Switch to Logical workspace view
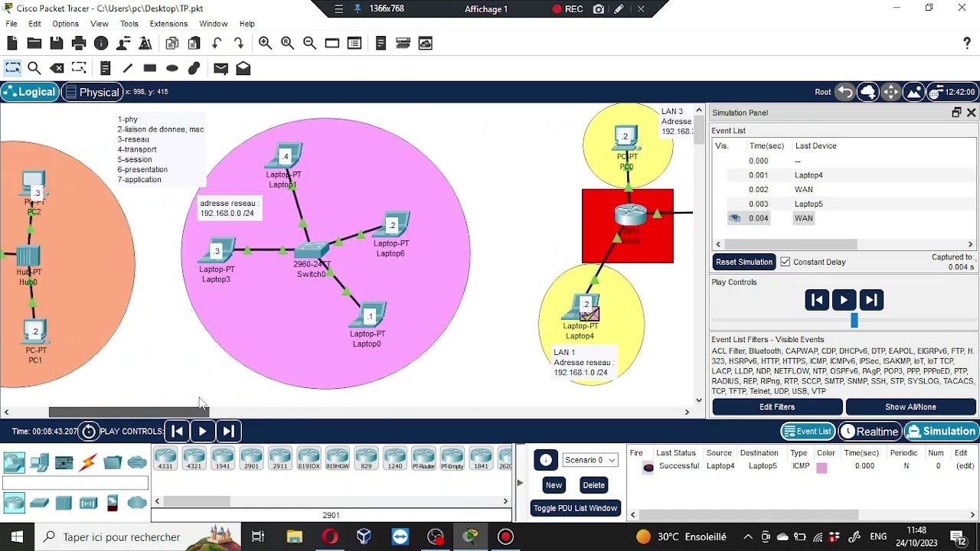The height and width of the screenshot is (551, 980). pyautogui.click(x=29, y=92)
